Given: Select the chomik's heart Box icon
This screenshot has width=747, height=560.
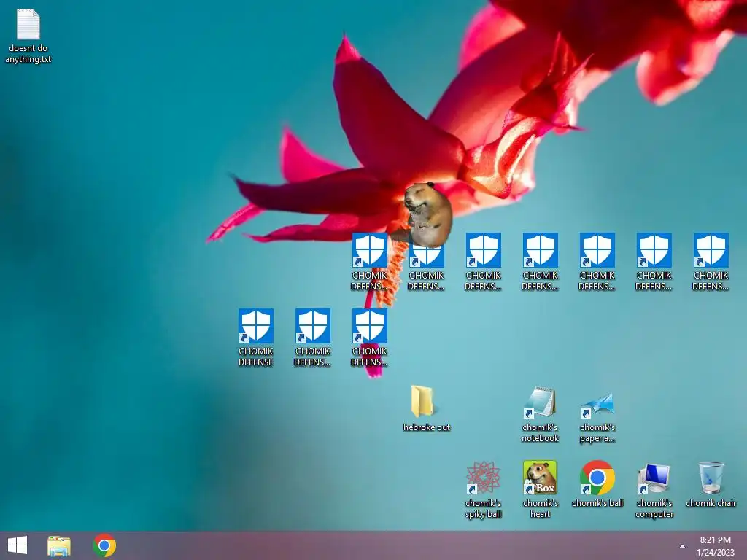Looking at the screenshot, I should click(540, 489).
